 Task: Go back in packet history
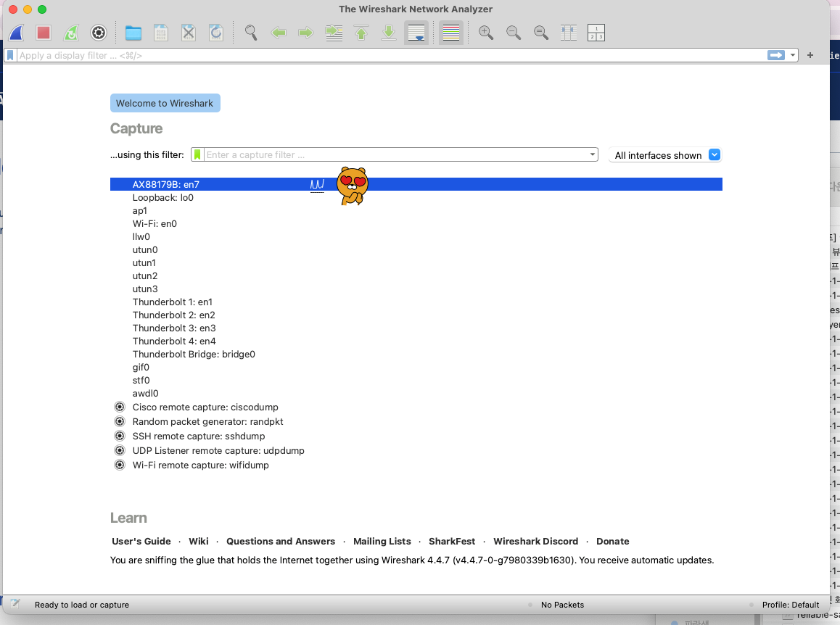tap(279, 33)
